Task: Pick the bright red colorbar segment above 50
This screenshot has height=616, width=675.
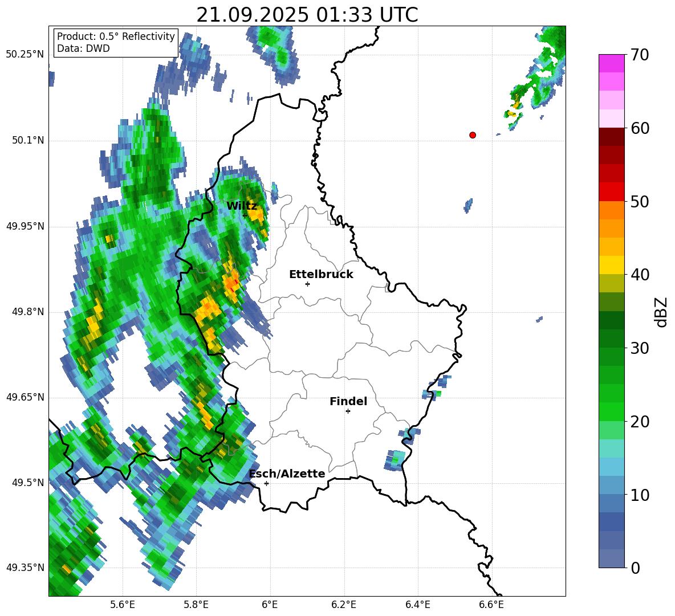Action: pyautogui.click(x=611, y=191)
